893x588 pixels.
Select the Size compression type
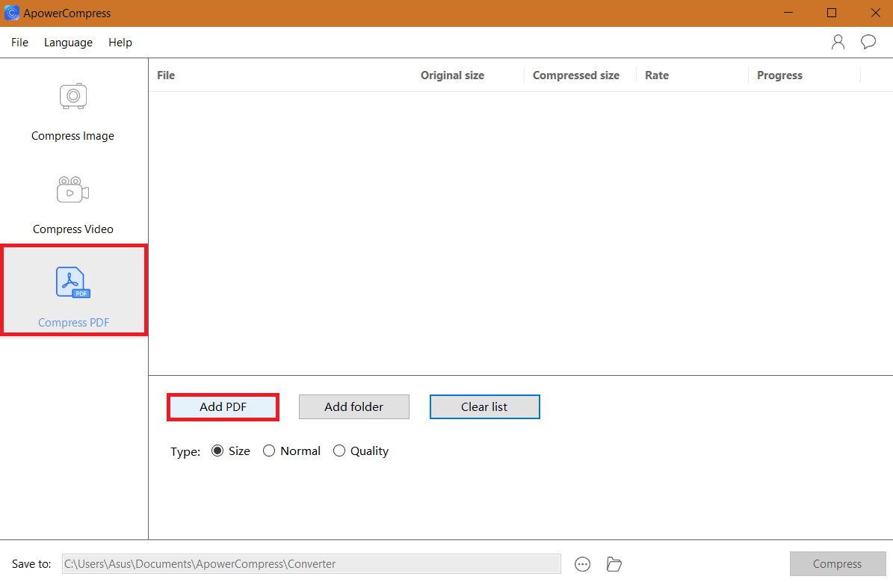coord(217,451)
